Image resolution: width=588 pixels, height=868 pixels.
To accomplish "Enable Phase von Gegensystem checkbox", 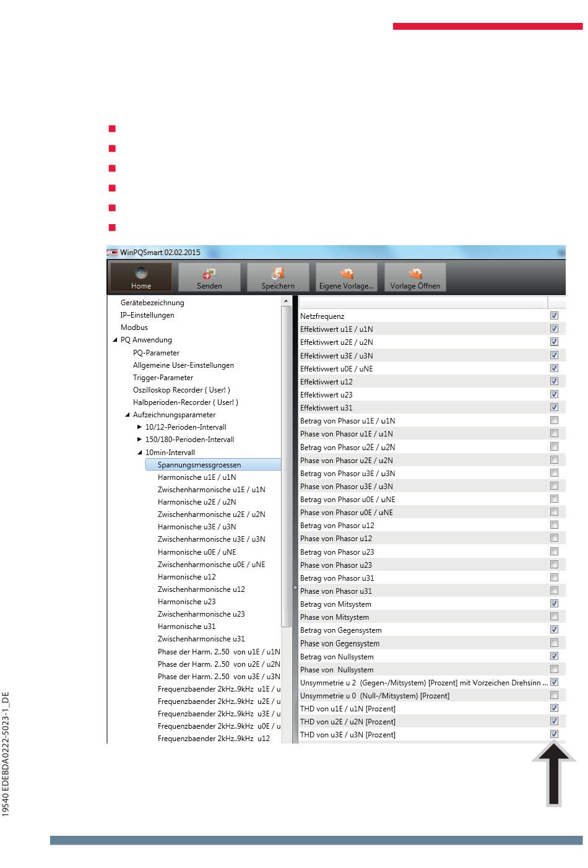I will click(x=554, y=643).
